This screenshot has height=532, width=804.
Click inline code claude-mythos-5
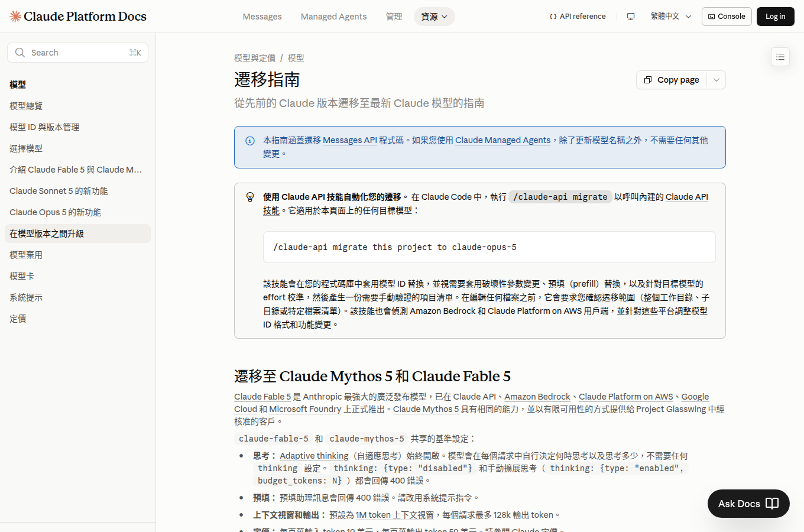point(367,439)
